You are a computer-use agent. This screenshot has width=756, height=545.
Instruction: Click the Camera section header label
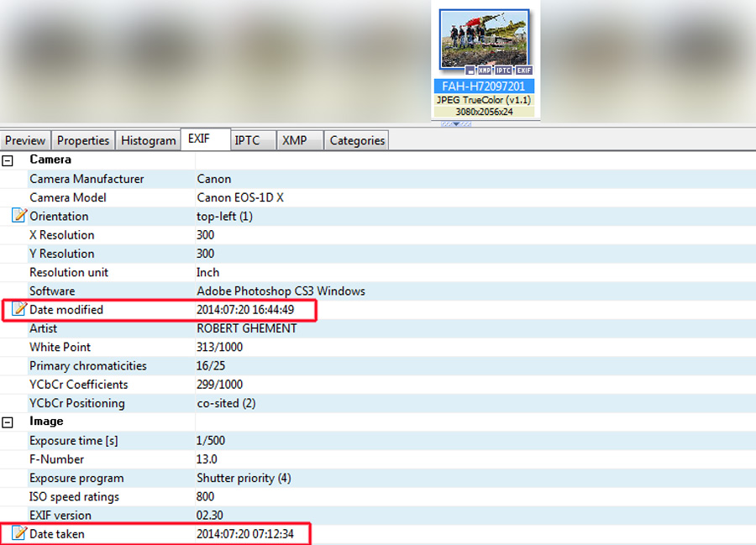coord(50,160)
